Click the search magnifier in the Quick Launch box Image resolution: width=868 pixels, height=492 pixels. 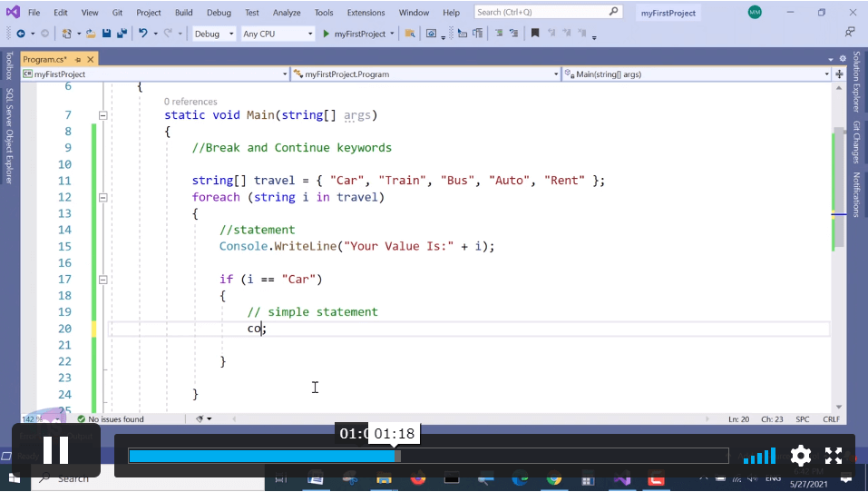[x=613, y=12]
